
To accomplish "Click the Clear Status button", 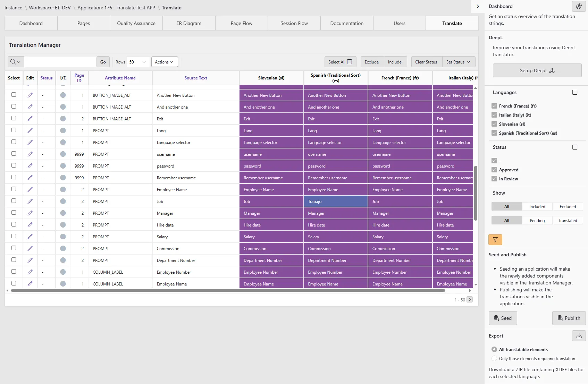I will (x=426, y=62).
